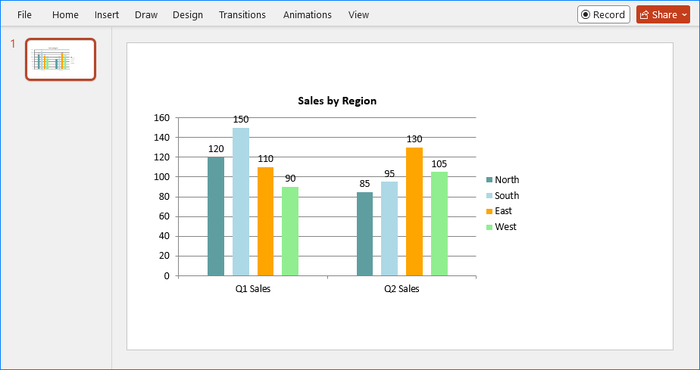Viewport: 700px width, 370px height.
Task: Click the slide number 1 label
Action: (x=13, y=44)
